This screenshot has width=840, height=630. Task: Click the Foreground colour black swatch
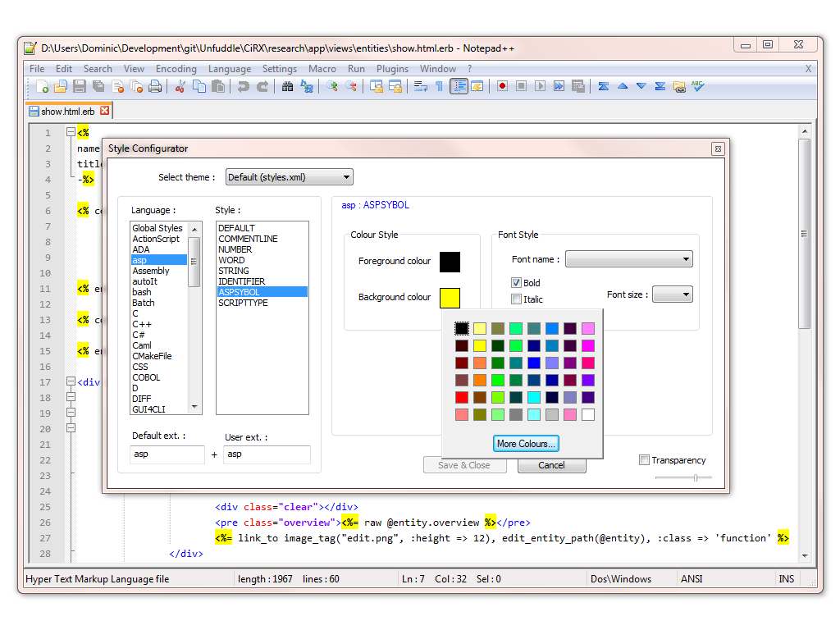coord(450,262)
